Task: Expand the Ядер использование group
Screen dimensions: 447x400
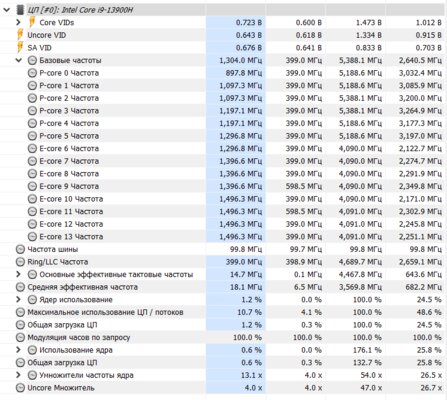Action: (x=19, y=300)
